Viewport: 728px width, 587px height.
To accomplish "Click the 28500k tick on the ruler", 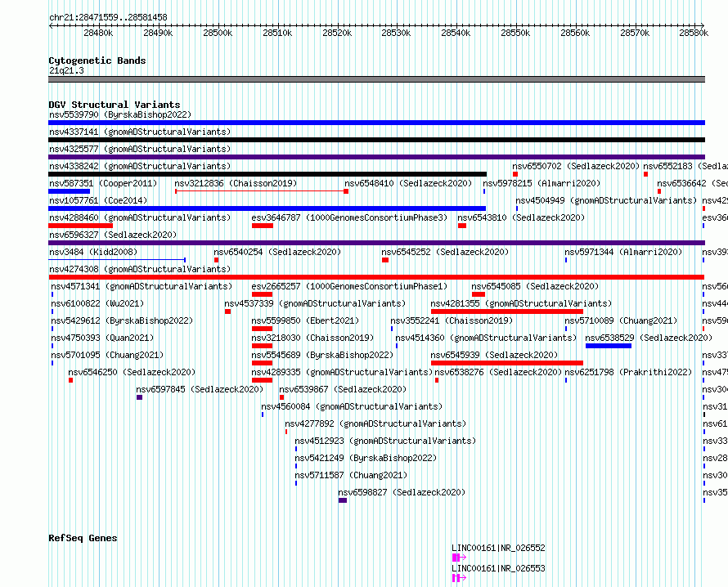I will 218,33.
